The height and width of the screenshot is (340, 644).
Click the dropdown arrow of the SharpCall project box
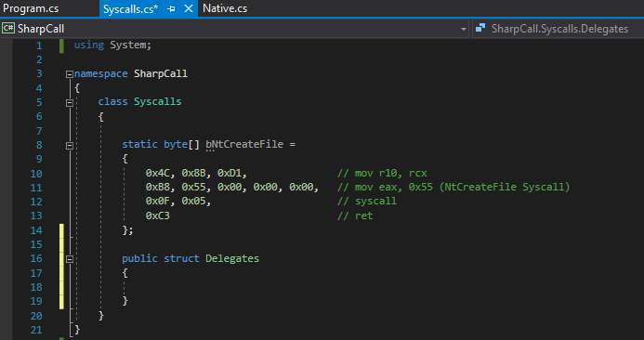pos(464,29)
